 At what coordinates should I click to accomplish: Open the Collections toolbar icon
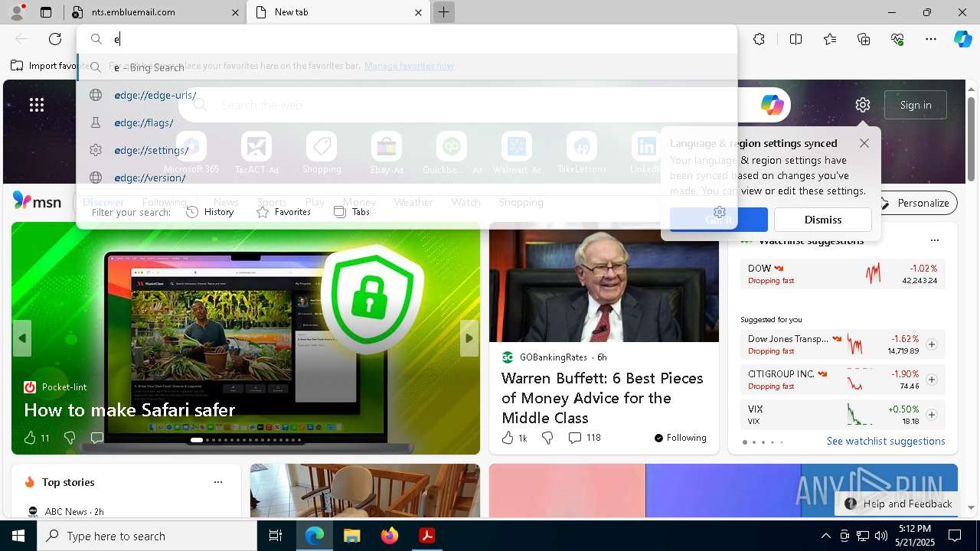tap(864, 39)
